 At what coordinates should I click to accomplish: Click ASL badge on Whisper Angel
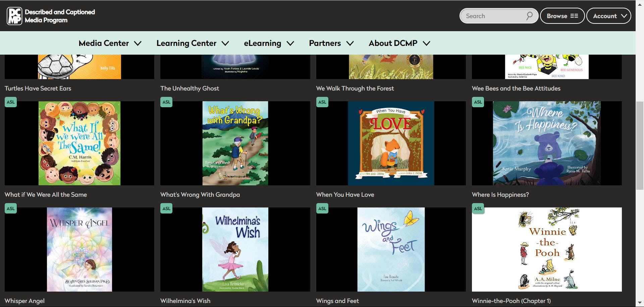11,208
